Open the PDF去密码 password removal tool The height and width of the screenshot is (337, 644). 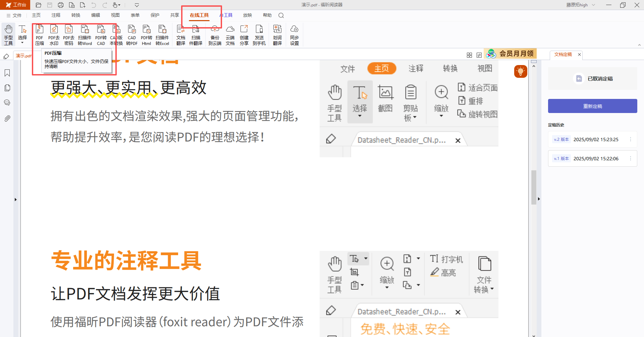69,35
